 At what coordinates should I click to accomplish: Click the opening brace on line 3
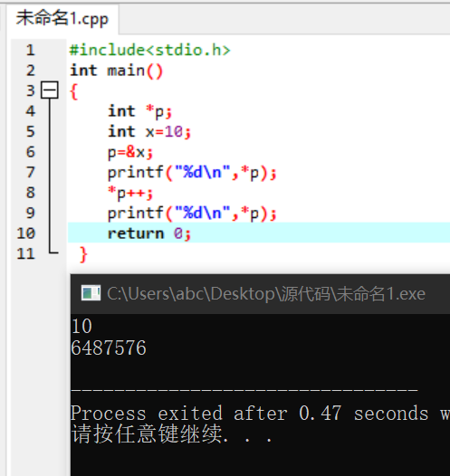tap(73, 91)
